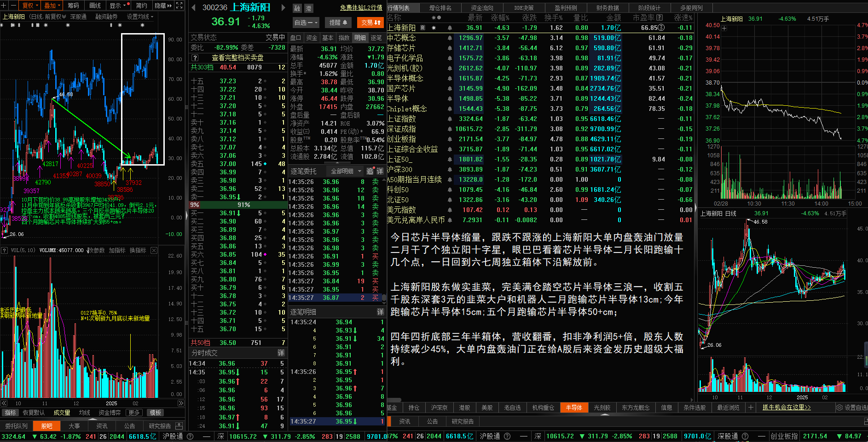Open 逐笔明细 detail 详 icon

point(380,312)
